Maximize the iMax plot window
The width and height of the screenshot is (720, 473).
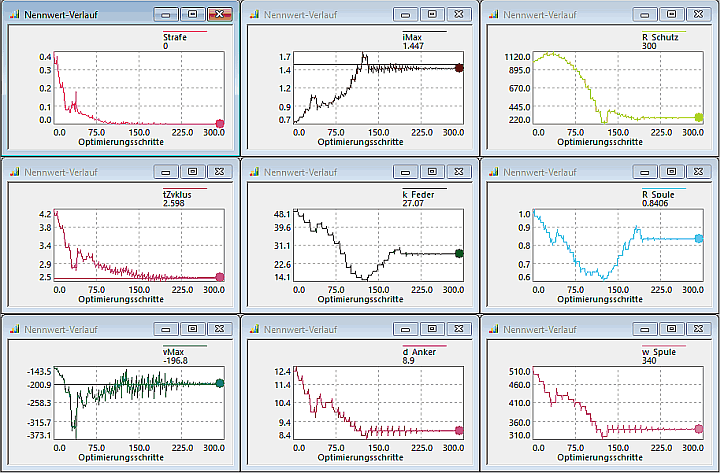[431, 15]
